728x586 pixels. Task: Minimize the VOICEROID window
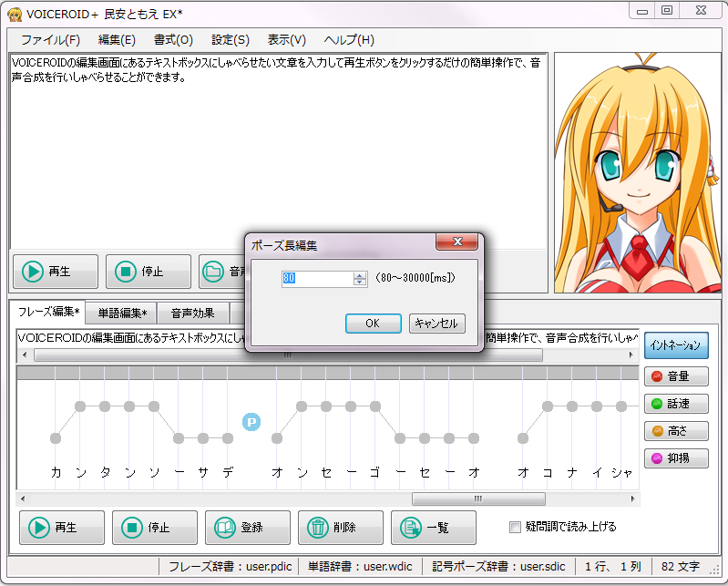pyautogui.click(x=642, y=10)
